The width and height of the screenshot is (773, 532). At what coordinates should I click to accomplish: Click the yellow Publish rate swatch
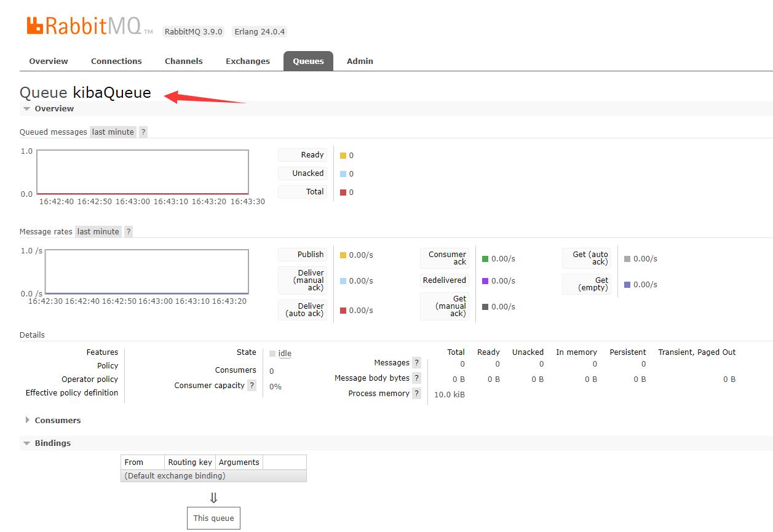pos(343,255)
